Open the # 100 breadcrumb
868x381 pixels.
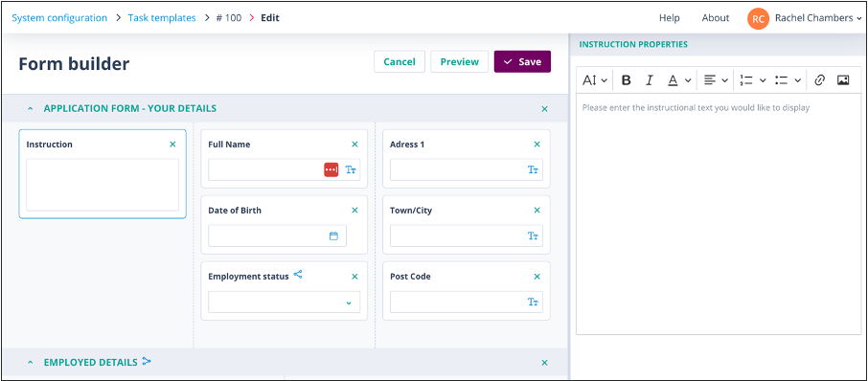pyautogui.click(x=229, y=17)
